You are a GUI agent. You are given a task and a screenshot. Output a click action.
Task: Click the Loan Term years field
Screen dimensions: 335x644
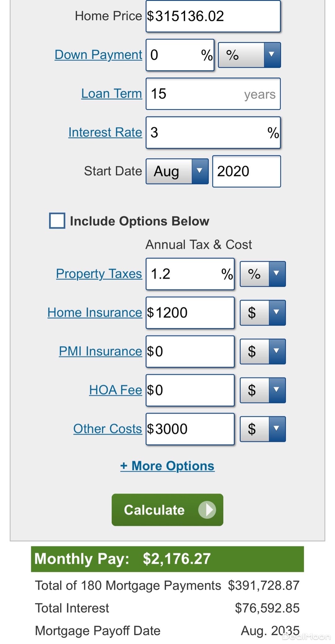click(213, 94)
